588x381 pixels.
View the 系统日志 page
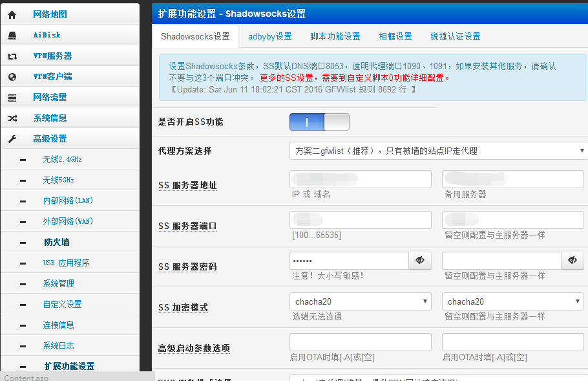click(59, 345)
